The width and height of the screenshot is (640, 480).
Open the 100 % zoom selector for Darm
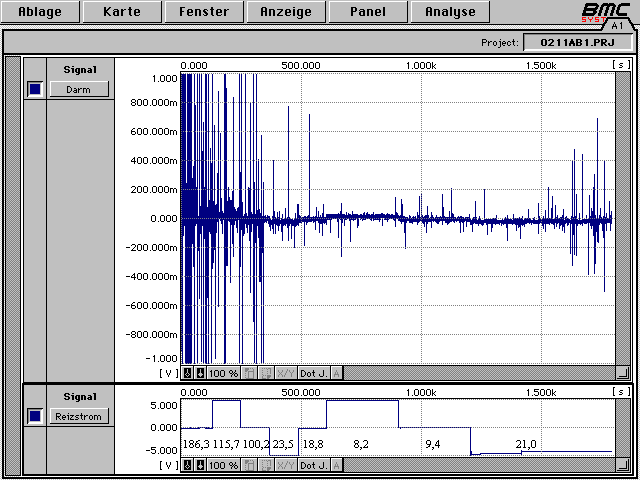click(223, 373)
